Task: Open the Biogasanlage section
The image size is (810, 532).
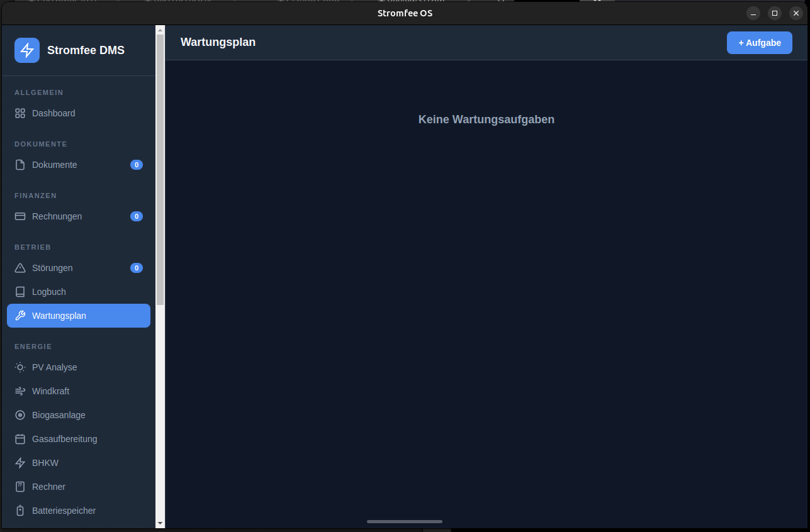Action: pos(59,415)
